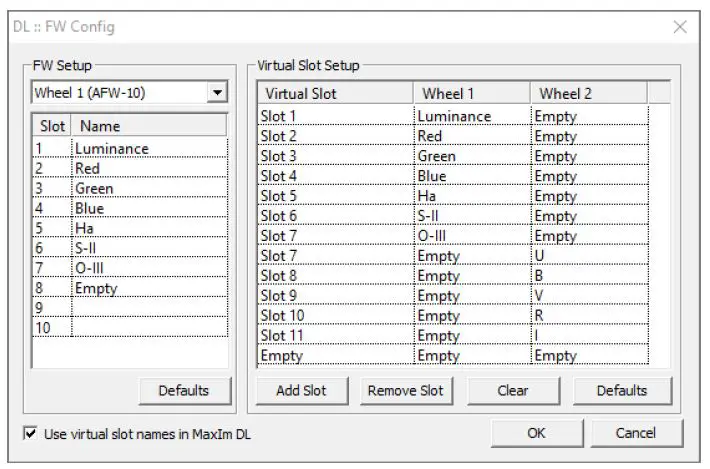Open the Wheel 1 (AFW-10) dropdown
710x469 pixels.
coord(216,93)
